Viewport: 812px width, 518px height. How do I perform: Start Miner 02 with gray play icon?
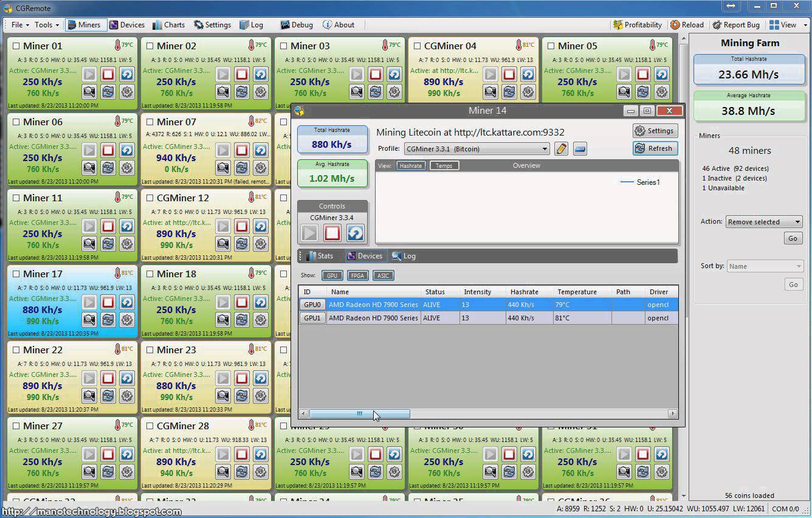pos(223,74)
